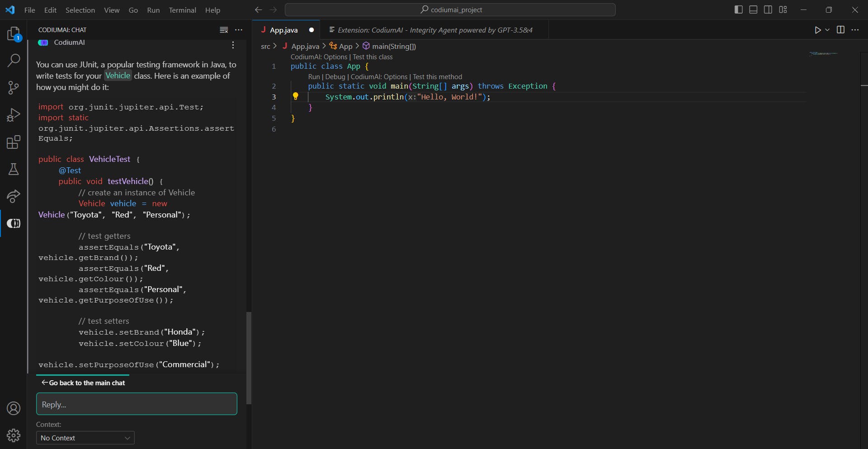Open the share arrow icon in activity bar

14,196
